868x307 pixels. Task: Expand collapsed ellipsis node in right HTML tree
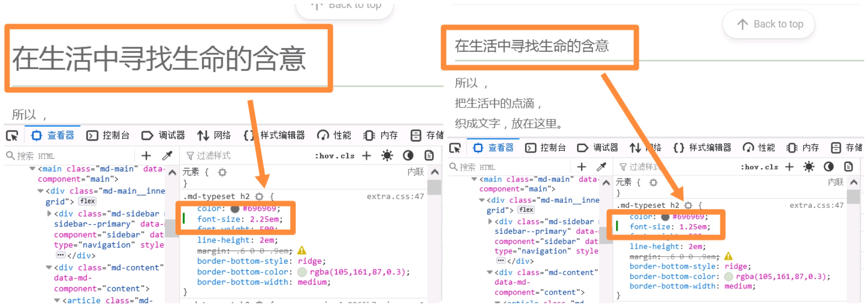tap(501, 261)
